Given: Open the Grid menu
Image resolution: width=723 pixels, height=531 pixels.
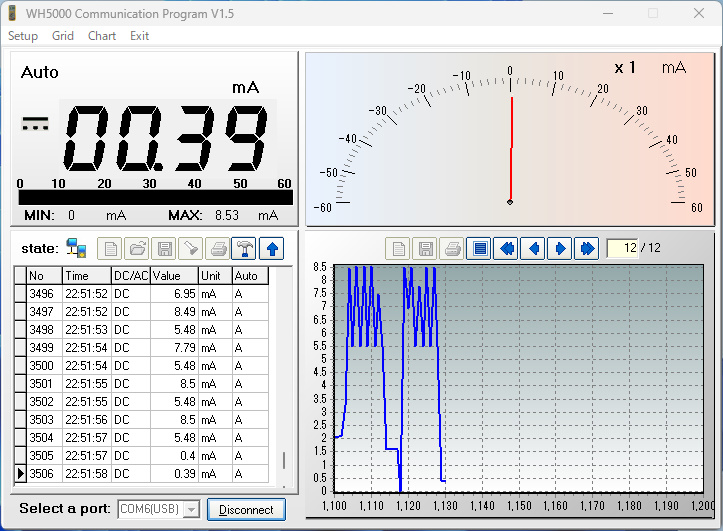Looking at the screenshot, I should pos(63,36).
